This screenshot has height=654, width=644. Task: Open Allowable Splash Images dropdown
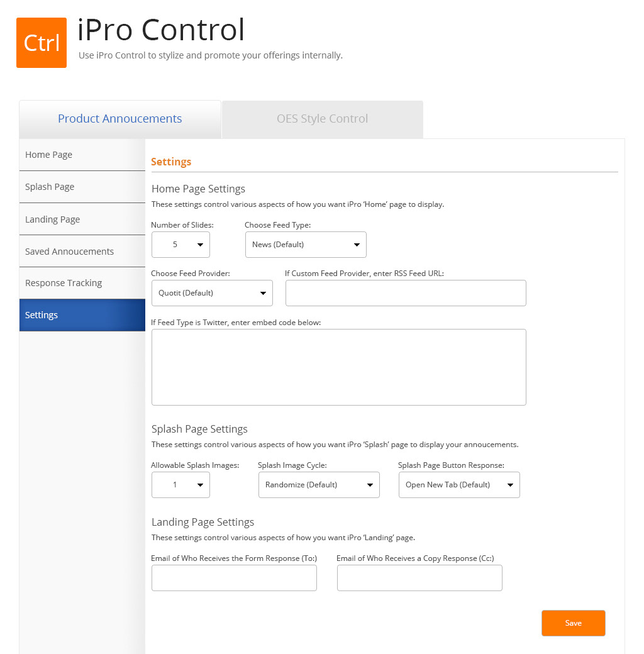180,485
